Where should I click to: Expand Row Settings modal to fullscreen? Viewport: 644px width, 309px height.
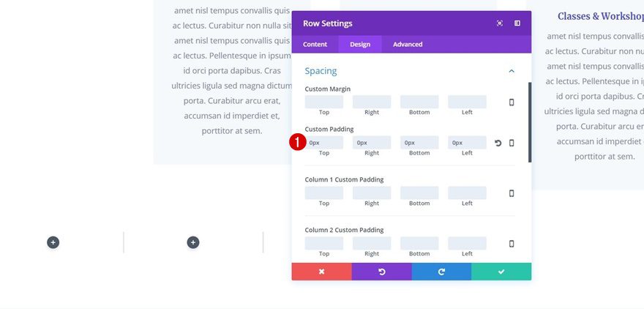coord(500,23)
